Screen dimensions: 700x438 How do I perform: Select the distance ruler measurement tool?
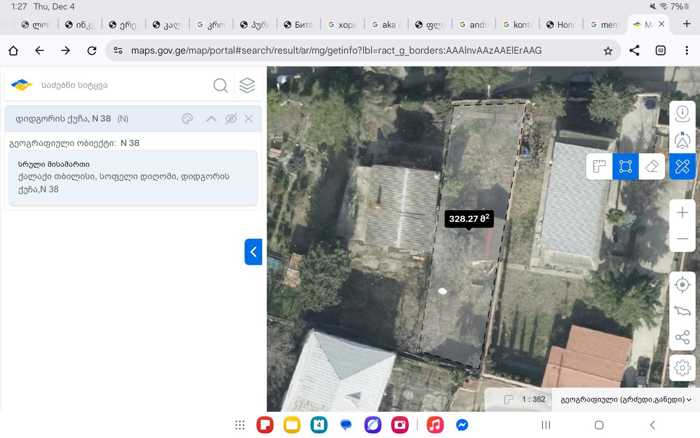(598, 167)
